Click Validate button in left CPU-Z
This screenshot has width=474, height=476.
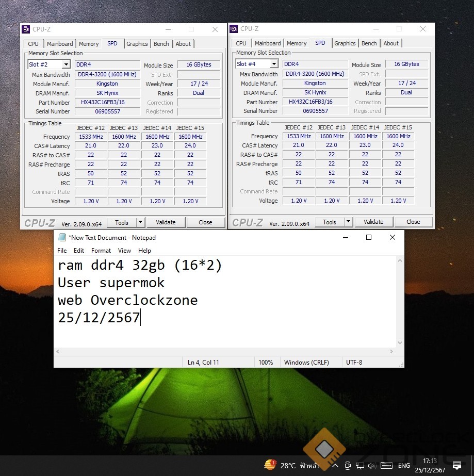click(x=166, y=222)
